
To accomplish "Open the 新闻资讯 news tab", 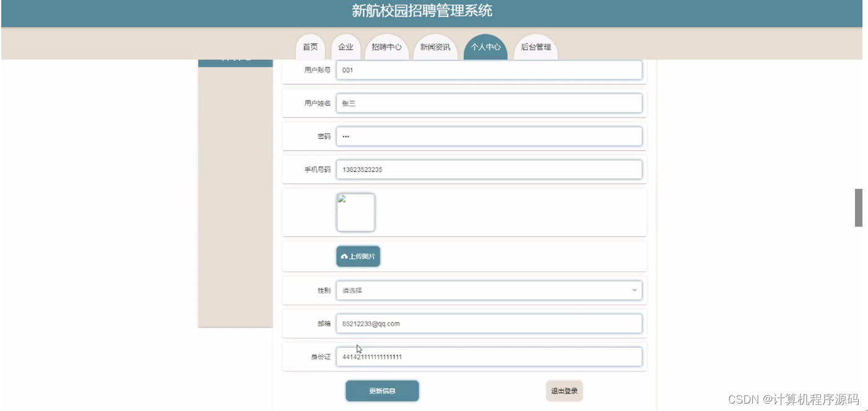I will click(x=435, y=46).
